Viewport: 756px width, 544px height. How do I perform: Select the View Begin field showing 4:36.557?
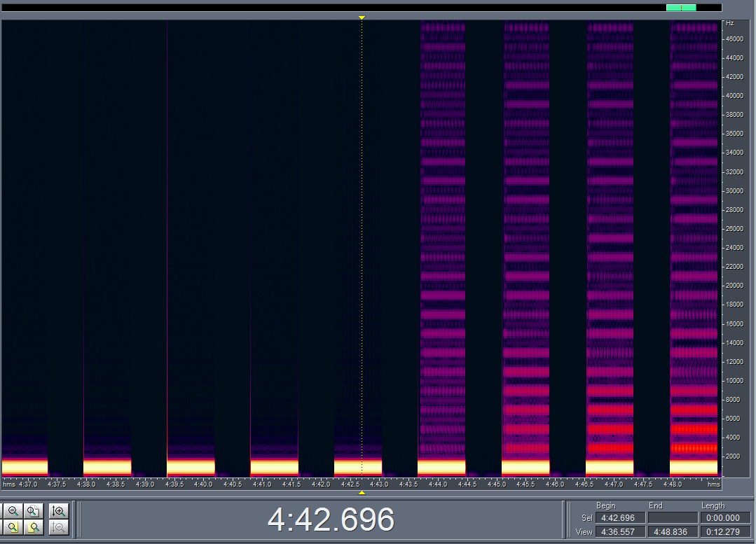[x=620, y=532]
